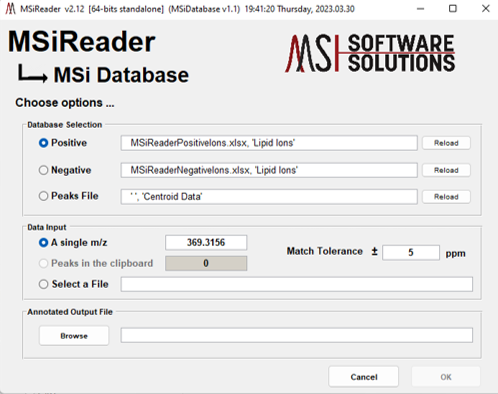Image resolution: width=498 pixels, height=394 pixels.
Task: Select the Negative database radio button
Action: (x=43, y=170)
